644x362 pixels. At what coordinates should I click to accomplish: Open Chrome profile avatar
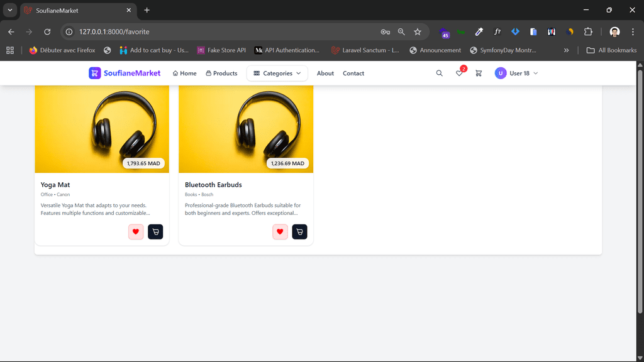[614, 31]
